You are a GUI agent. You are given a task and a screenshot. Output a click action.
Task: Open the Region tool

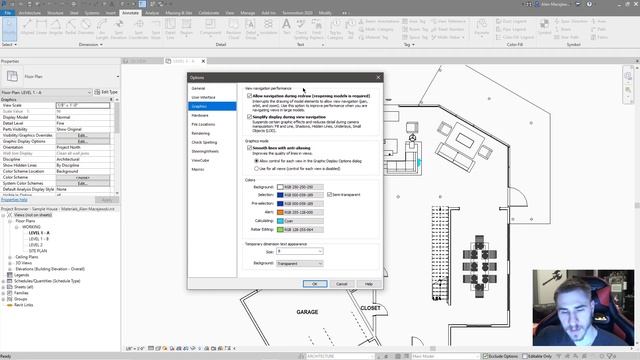pyautogui.click(x=186, y=29)
